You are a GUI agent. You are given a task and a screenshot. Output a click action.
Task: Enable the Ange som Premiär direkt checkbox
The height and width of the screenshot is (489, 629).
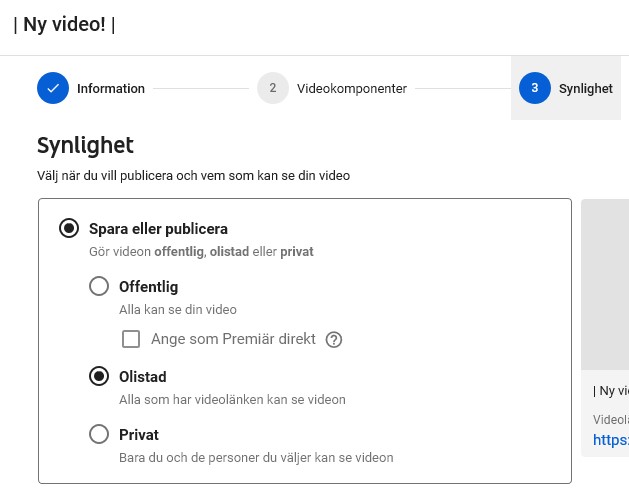point(131,339)
